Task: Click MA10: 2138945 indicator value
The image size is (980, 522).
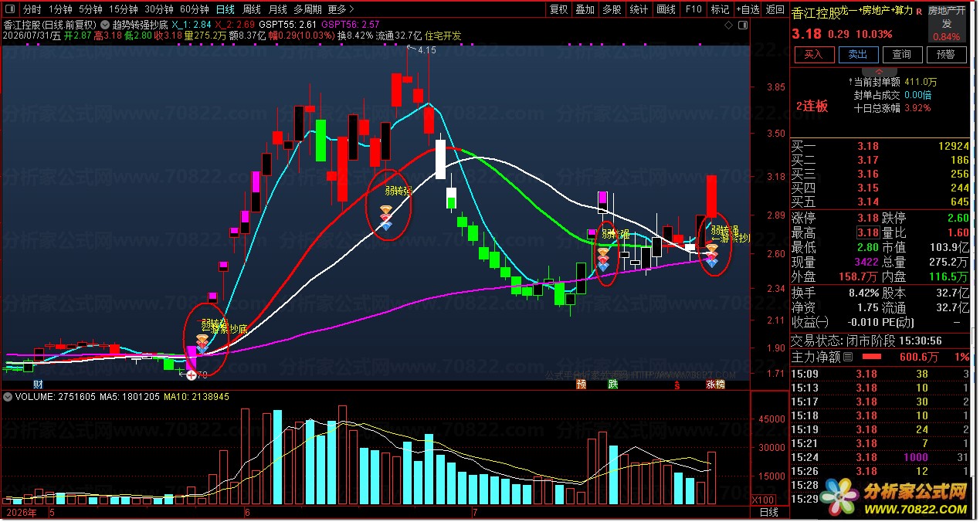Action: pyautogui.click(x=196, y=397)
